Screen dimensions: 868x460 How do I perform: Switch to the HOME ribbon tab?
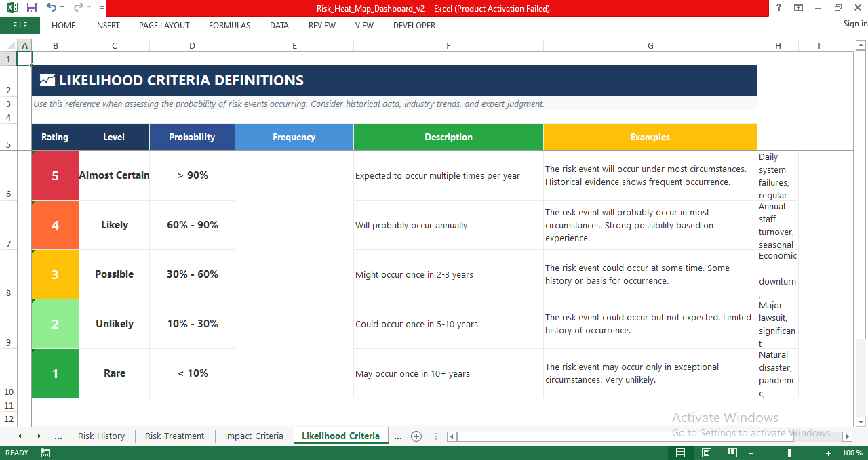(x=64, y=26)
